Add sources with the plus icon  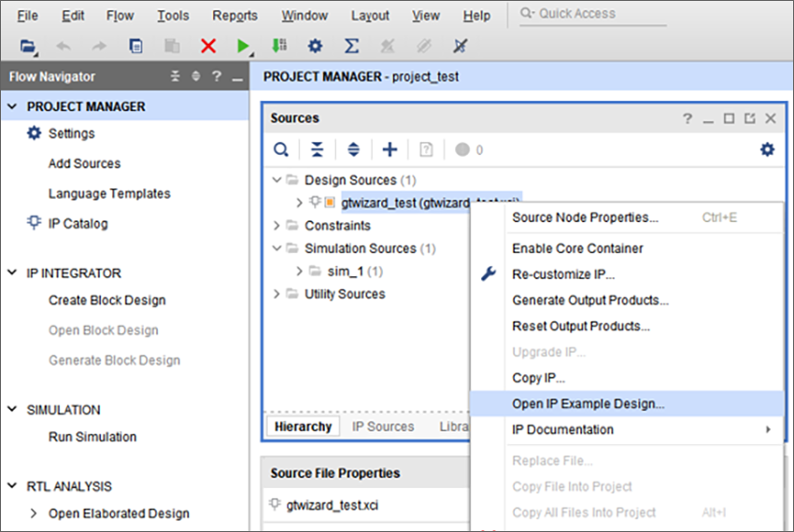click(x=390, y=150)
